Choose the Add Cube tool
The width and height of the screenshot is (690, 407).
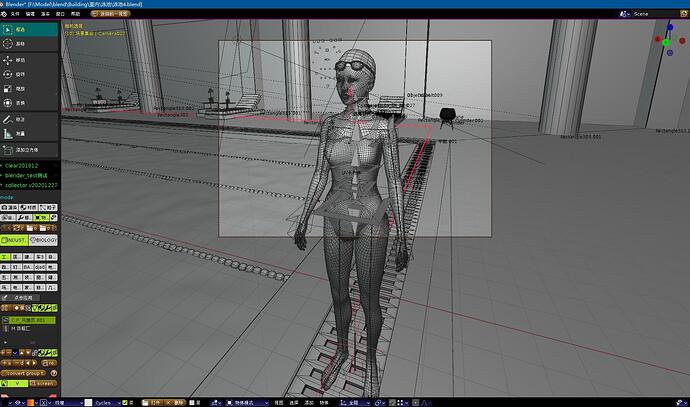(x=29, y=150)
